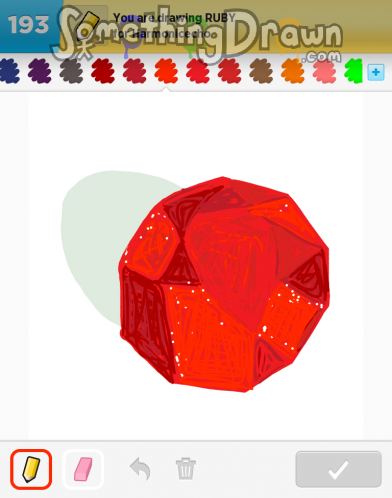Viewport: 392px width, 498px height.
Task: Pick the dark purple color swatch
Action: (x=40, y=71)
